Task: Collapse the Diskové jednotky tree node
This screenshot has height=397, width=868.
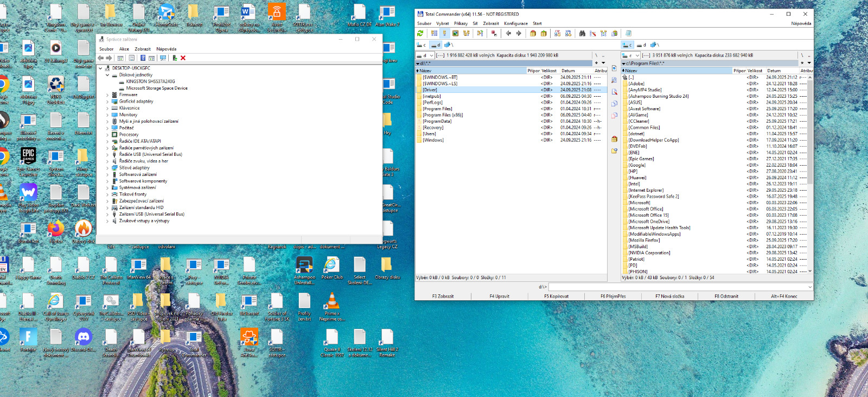Action: (107, 75)
